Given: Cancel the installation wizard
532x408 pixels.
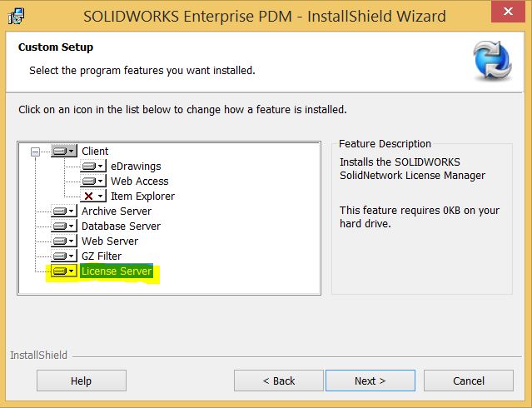Looking at the screenshot, I should pyautogui.click(x=468, y=381).
